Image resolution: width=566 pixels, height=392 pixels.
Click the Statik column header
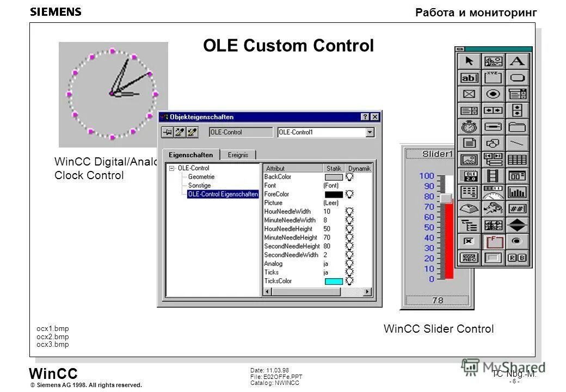tap(334, 168)
